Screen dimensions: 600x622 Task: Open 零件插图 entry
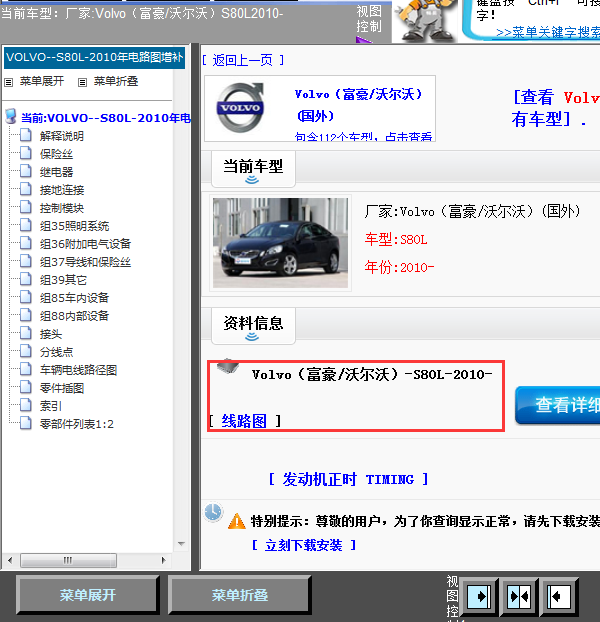tap(61, 388)
